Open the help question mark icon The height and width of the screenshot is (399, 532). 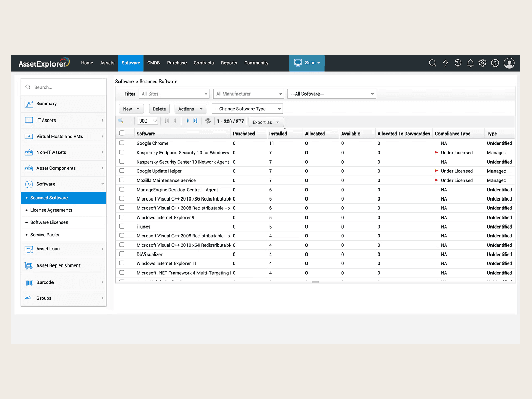click(x=495, y=63)
